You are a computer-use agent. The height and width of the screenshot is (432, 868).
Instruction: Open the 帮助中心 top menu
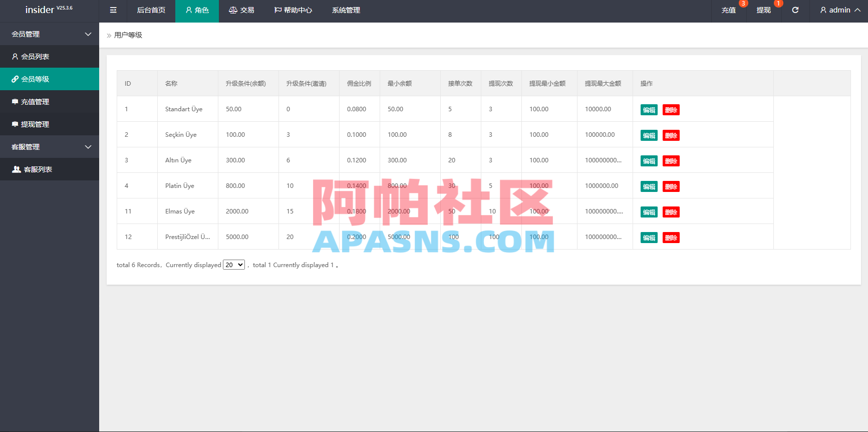tap(293, 10)
